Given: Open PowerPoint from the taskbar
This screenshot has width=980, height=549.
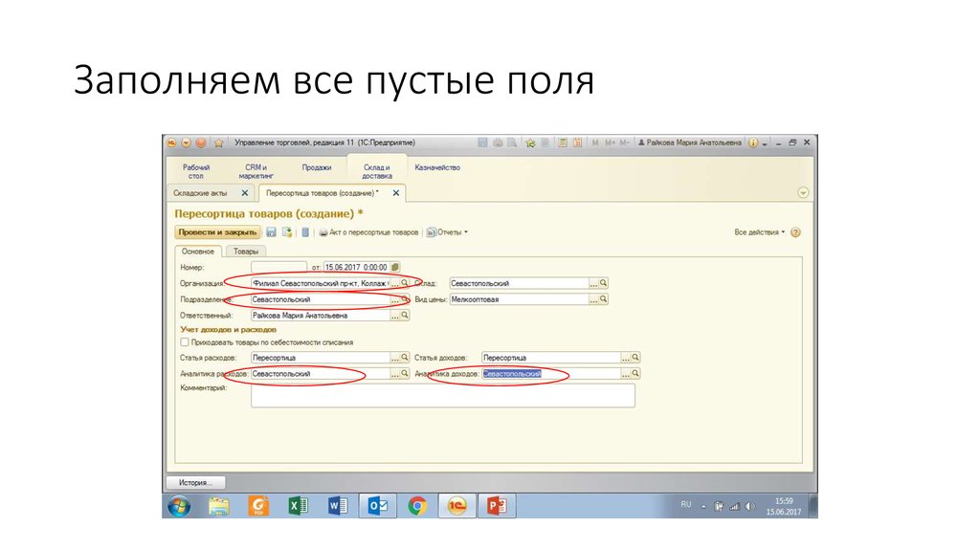Looking at the screenshot, I should pyautogui.click(x=497, y=506).
